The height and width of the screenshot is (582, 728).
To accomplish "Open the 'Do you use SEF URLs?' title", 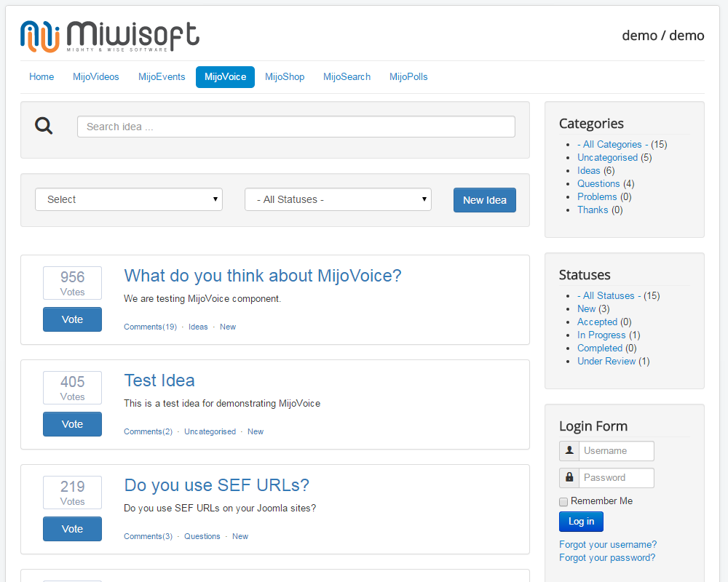I will coord(216,485).
